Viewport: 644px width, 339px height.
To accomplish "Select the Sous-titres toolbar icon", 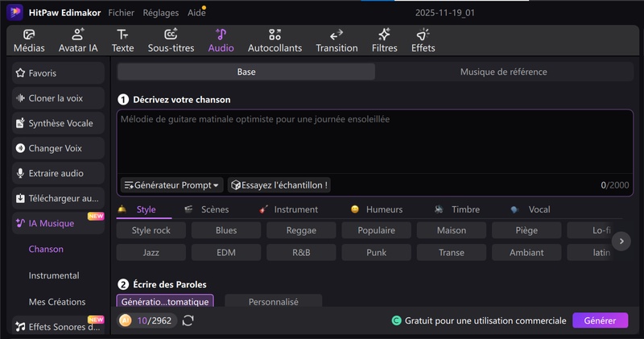I will tap(171, 40).
